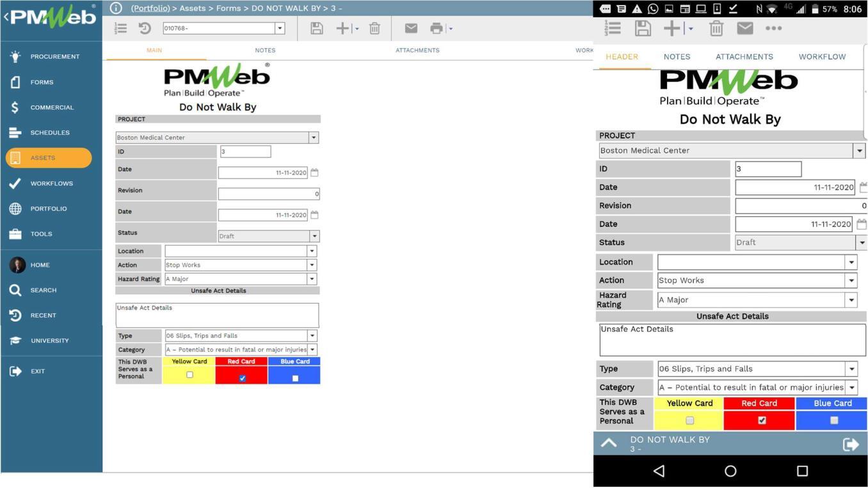The width and height of the screenshot is (868, 488).
Task: Tap trash icon in mobile toolbar
Action: pos(716,28)
